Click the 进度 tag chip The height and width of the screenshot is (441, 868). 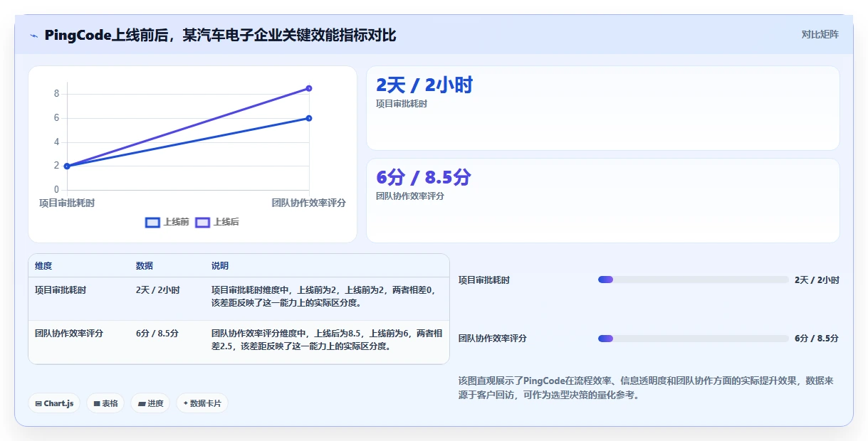150,403
